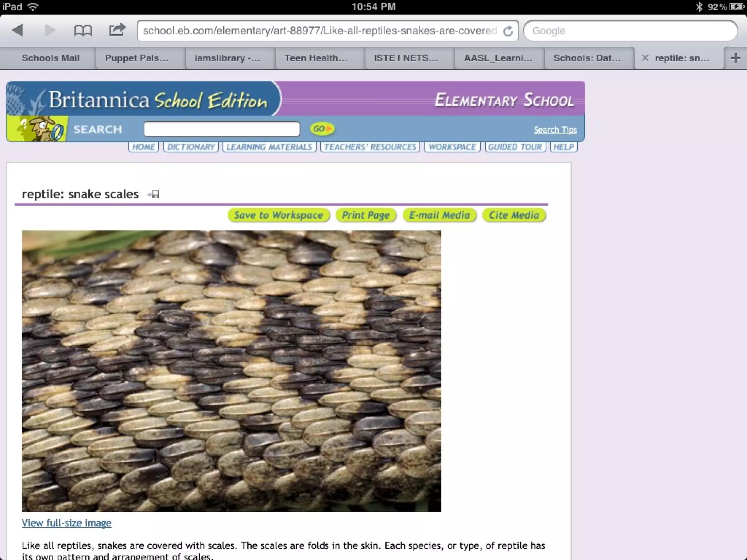Screen dimensions: 747x560
Task: Open a new tab with plus icon
Action: tap(735, 58)
